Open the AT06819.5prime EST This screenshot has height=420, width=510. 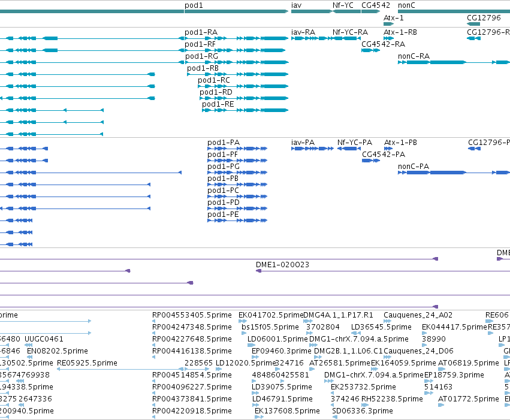point(469,364)
